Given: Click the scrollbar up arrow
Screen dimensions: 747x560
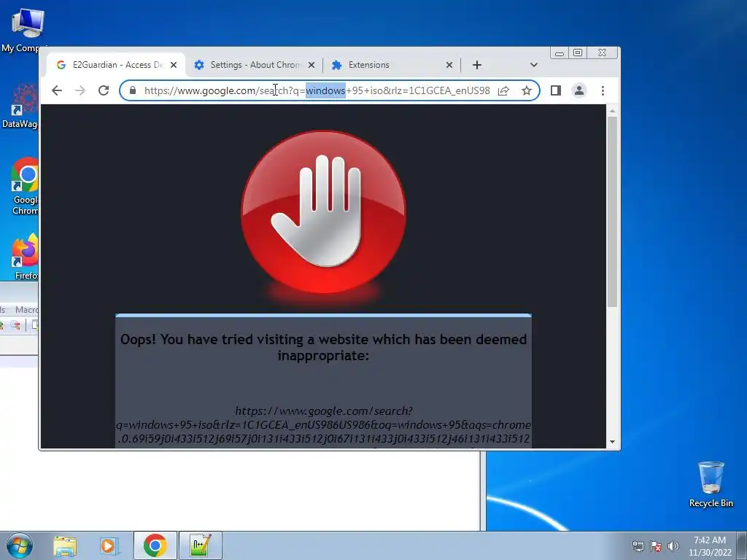Looking at the screenshot, I should (613, 111).
